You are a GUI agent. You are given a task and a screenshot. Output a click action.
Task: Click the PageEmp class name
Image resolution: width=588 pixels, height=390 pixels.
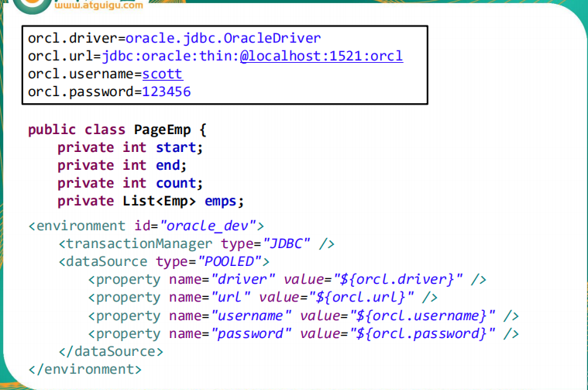(163, 130)
